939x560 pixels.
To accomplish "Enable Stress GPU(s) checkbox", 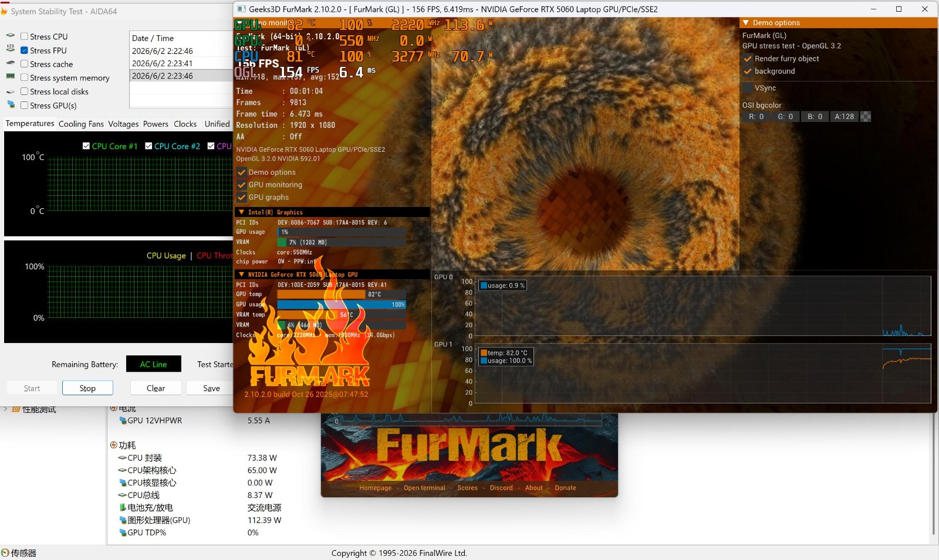I will coord(24,106).
